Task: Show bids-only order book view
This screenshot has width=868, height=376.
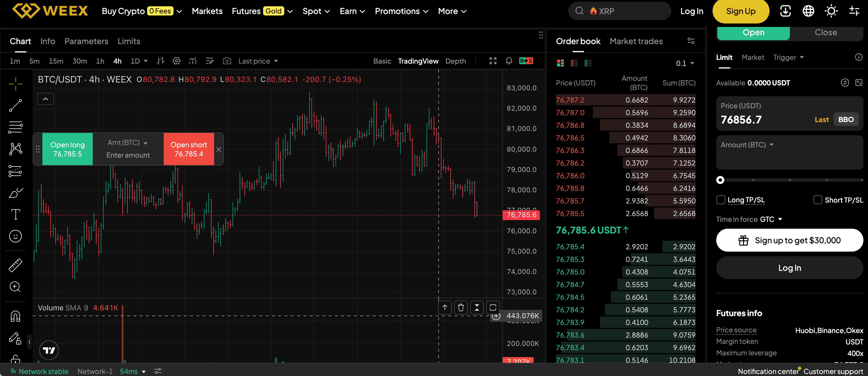Action: (x=588, y=63)
